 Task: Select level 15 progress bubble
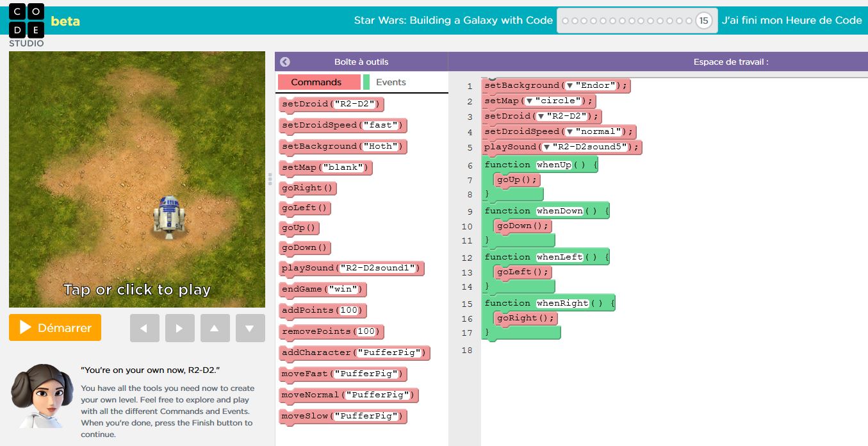point(704,21)
